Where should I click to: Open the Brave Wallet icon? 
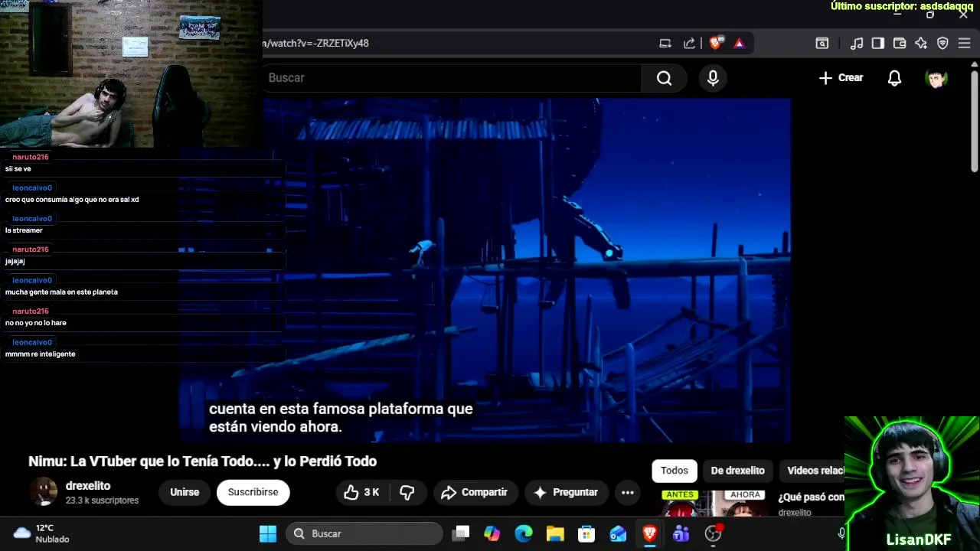[x=900, y=44]
